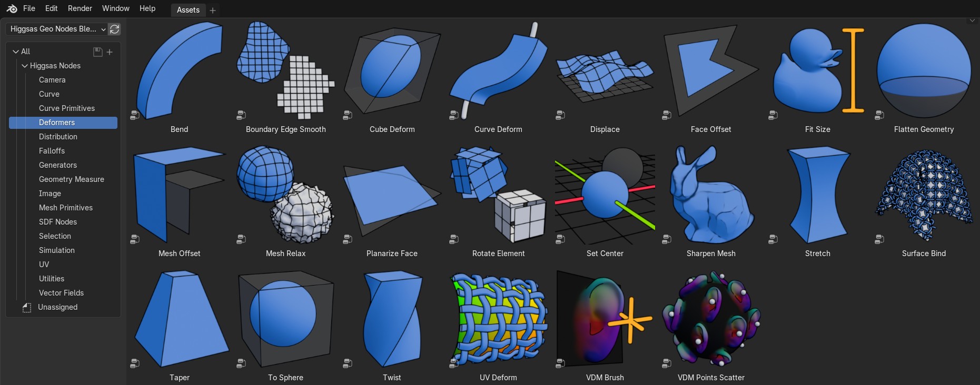Refresh the asset library with sync icon
The height and width of the screenshot is (385, 980).
(x=114, y=29)
